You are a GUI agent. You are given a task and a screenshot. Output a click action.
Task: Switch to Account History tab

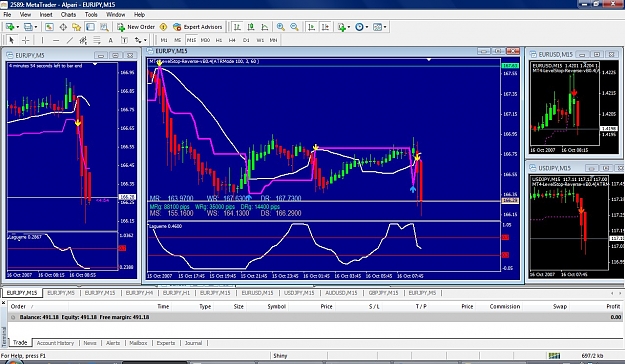[x=55, y=343]
